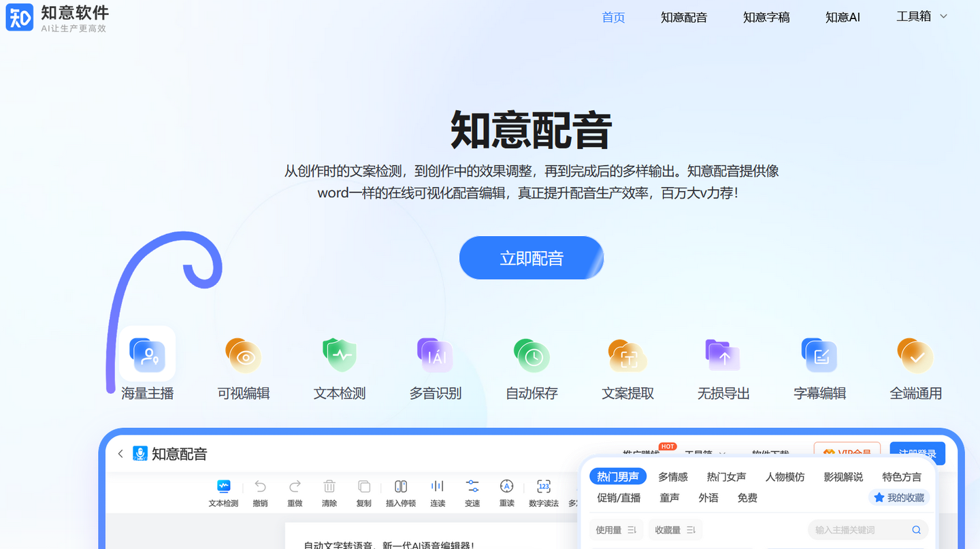This screenshot has width=980, height=549.
Task: Select the 自动保存 clock icon
Action: (x=532, y=354)
